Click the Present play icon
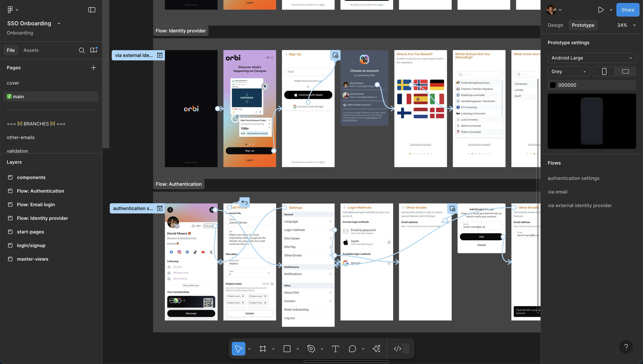643x364 pixels. coord(601,10)
